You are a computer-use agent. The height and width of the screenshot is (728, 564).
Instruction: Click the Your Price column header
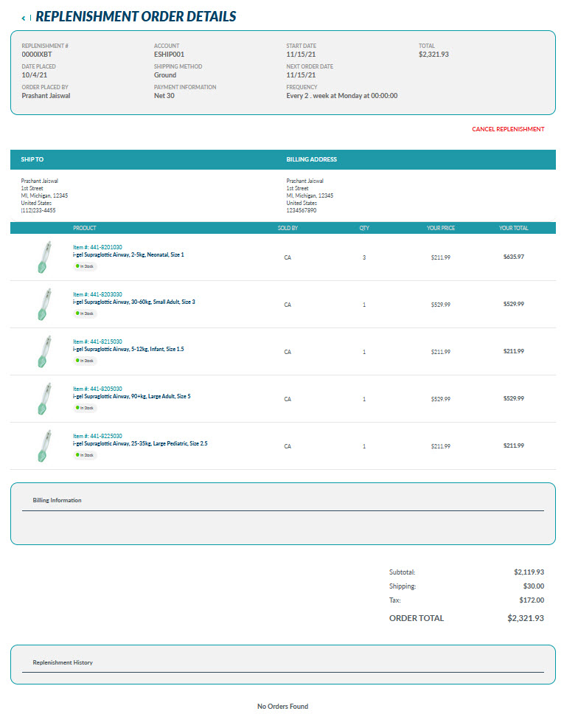tap(440, 228)
